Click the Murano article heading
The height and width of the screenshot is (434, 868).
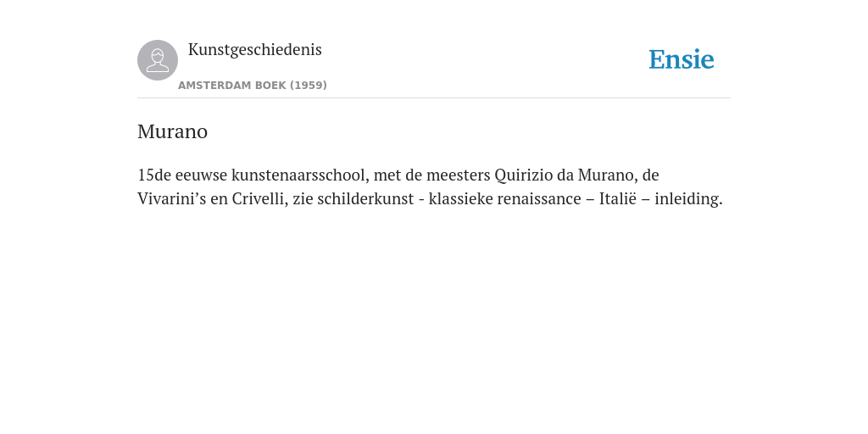(172, 131)
